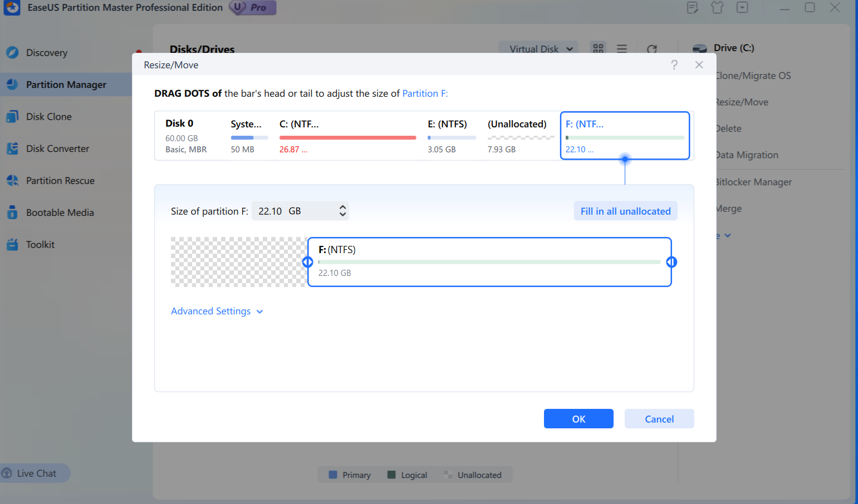
Task: Open Discovery in the sidebar
Action: (47, 53)
